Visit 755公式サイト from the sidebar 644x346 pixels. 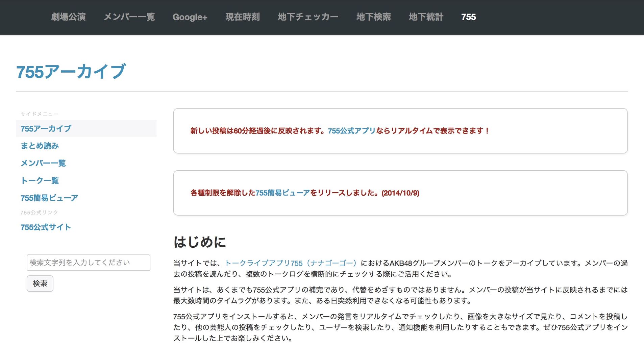pyautogui.click(x=46, y=227)
